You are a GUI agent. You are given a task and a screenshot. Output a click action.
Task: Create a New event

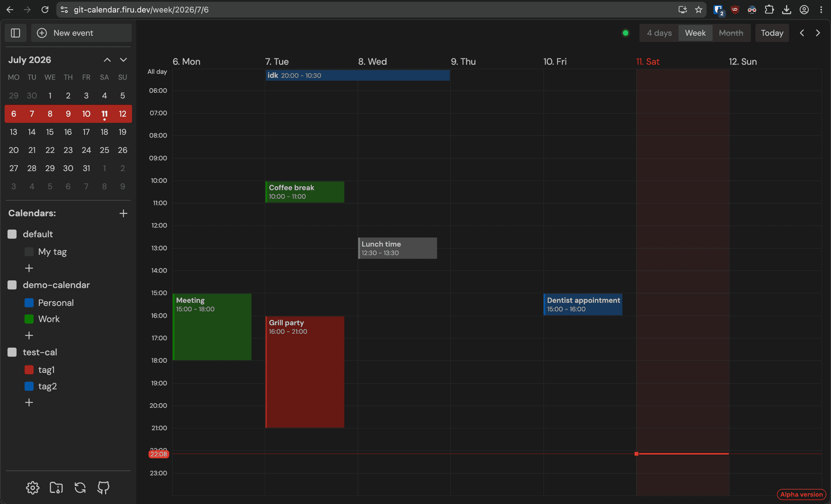click(82, 33)
